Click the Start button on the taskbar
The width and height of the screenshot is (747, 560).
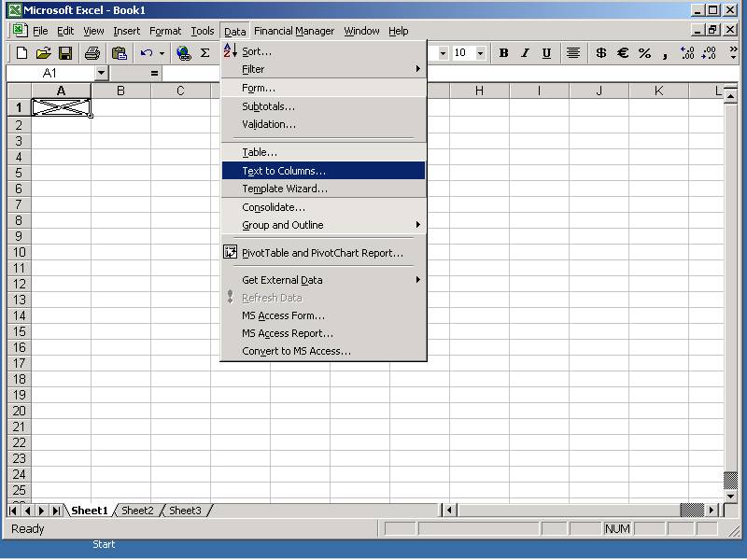(104, 544)
